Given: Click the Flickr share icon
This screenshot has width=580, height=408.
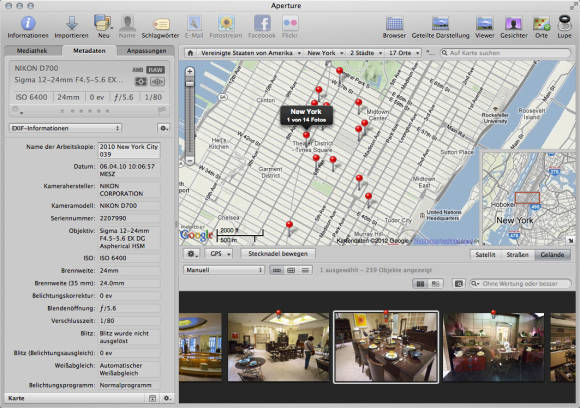Looking at the screenshot, I should tap(290, 23).
